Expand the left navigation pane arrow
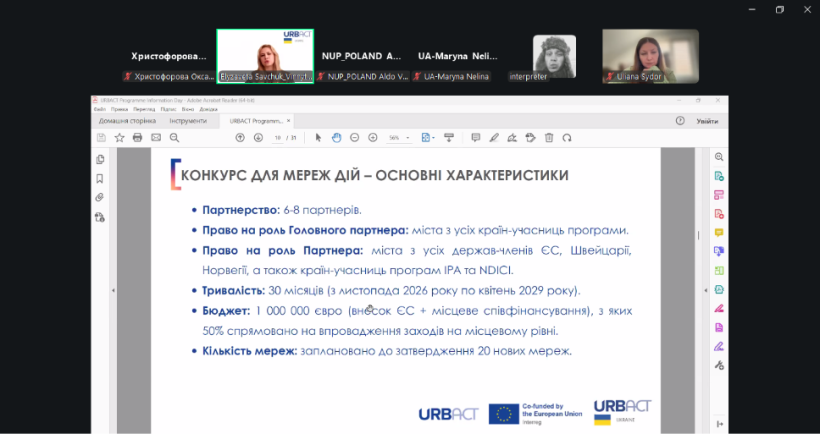This screenshot has width=820, height=434. tap(113, 290)
